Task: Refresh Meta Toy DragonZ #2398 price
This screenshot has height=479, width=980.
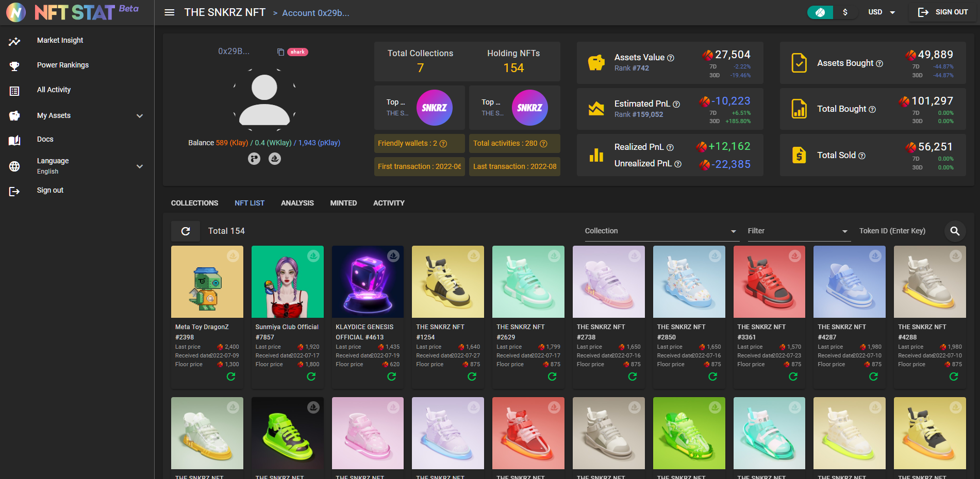Action: pos(231,377)
